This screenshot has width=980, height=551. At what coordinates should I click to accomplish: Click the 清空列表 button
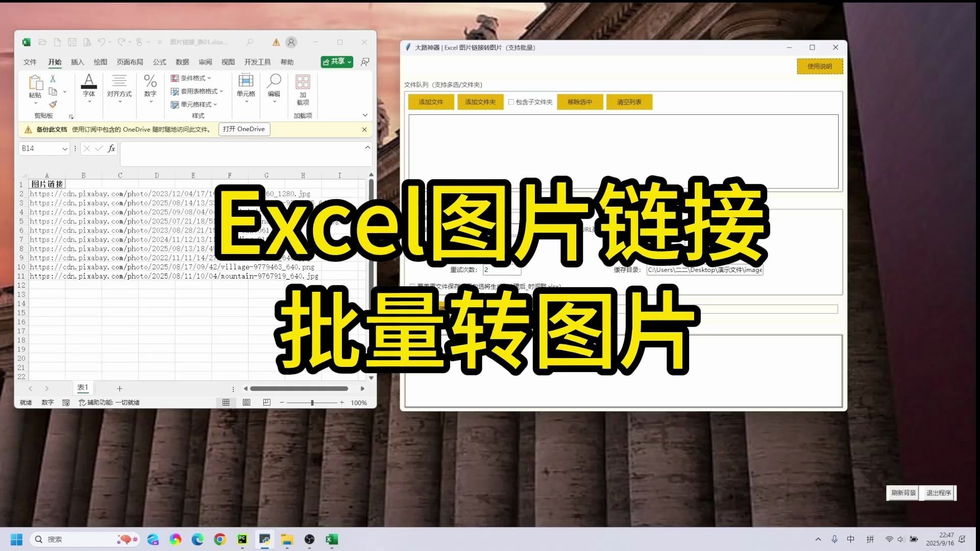point(630,102)
